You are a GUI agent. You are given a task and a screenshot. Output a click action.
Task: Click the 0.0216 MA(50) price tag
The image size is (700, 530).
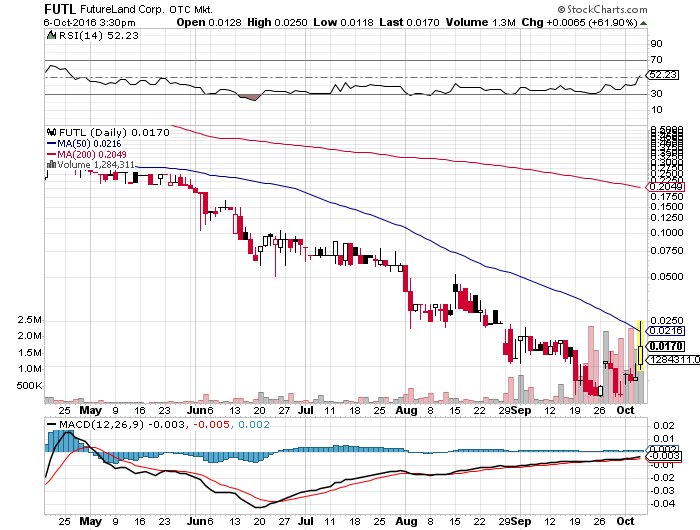(666, 331)
